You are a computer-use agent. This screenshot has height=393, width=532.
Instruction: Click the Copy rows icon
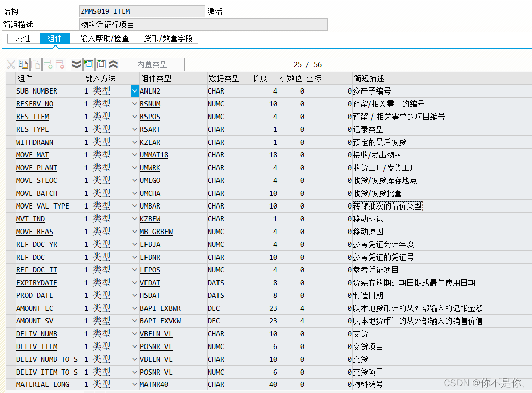tap(22, 64)
